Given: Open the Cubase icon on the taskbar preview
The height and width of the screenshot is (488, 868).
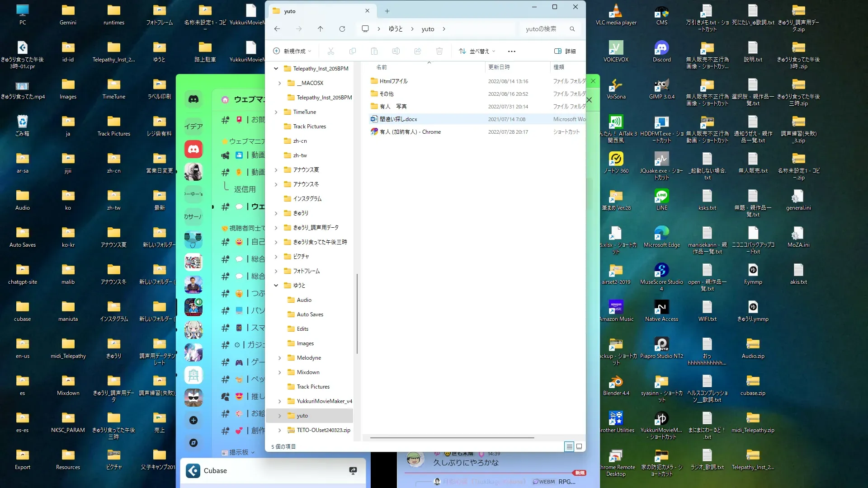Looking at the screenshot, I should (193, 471).
